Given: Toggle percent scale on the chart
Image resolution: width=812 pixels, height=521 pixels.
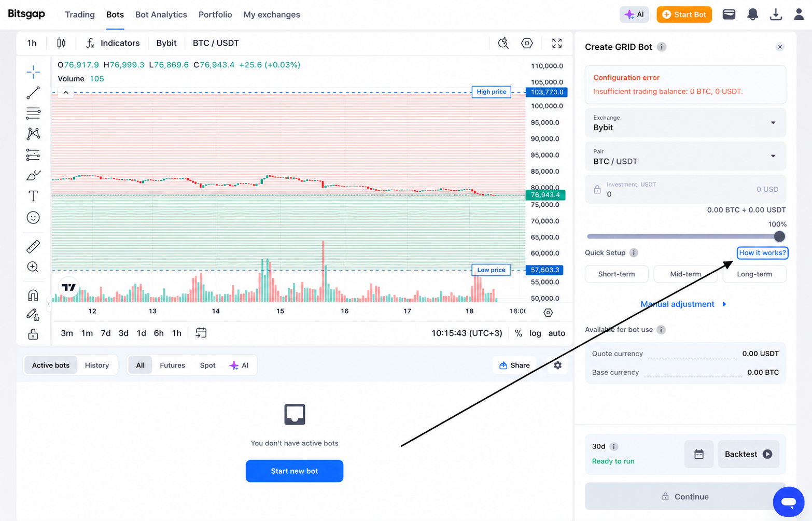Looking at the screenshot, I should coord(519,333).
